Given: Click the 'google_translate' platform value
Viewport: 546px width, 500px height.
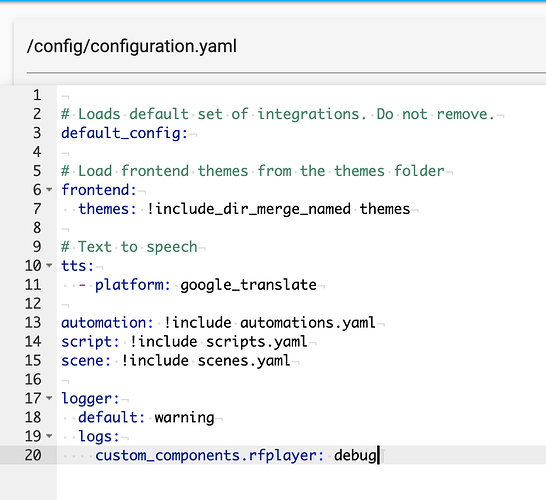Looking at the screenshot, I should (248, 285).
